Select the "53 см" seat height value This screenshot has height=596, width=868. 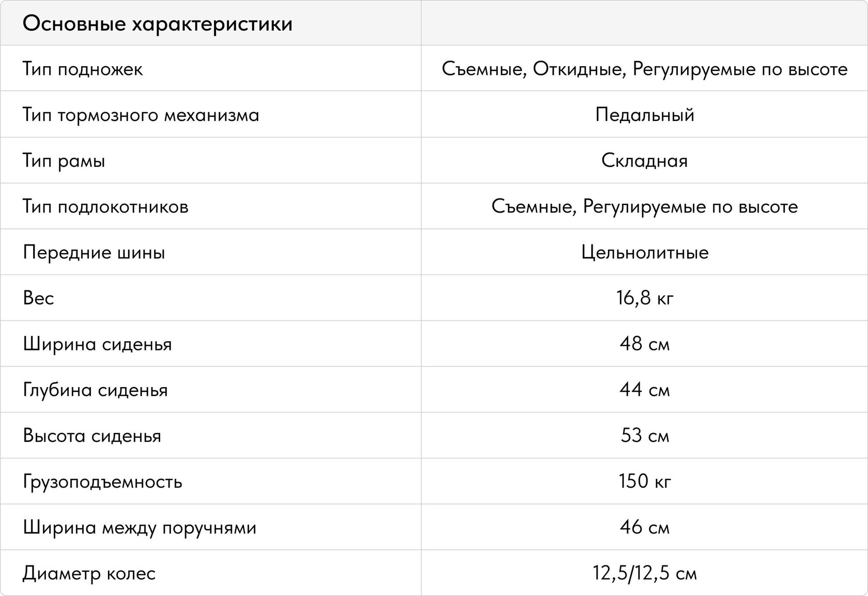(x=644, y=436)
